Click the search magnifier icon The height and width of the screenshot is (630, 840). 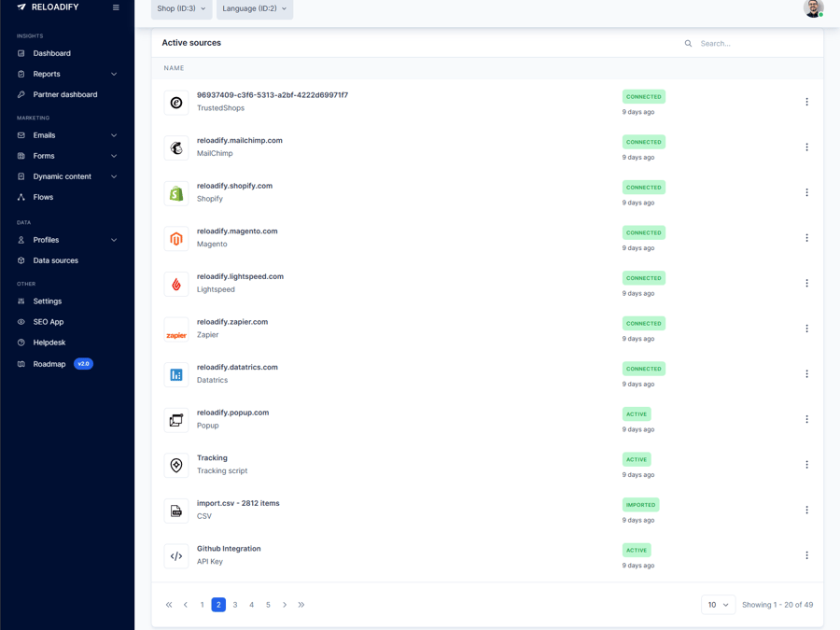click(x=688, y=43)
